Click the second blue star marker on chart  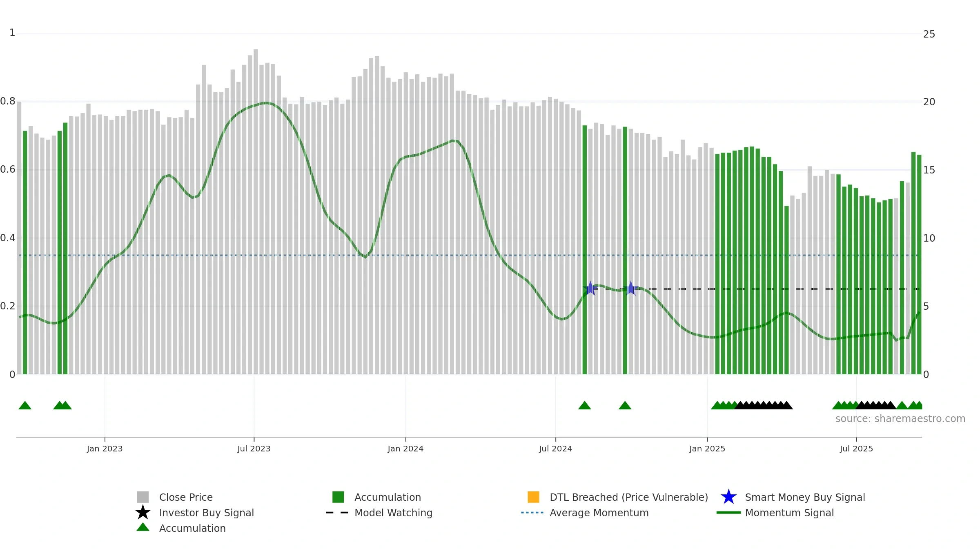[631, 289]
